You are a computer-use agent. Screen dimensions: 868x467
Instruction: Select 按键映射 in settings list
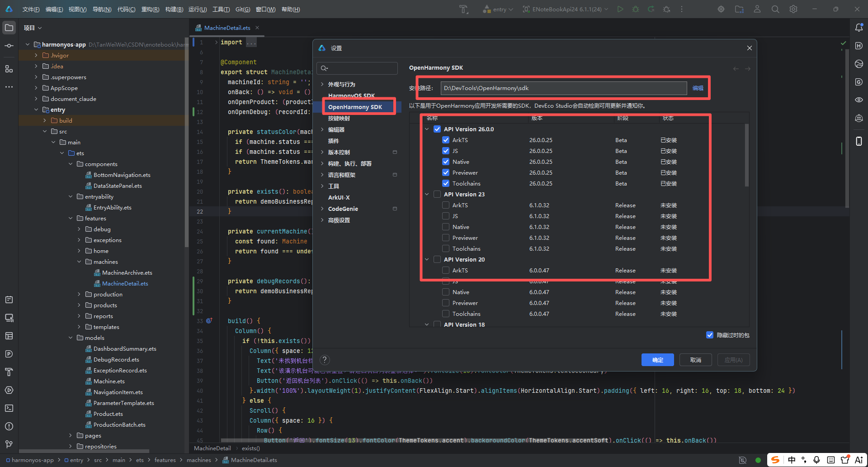point(339,118)
